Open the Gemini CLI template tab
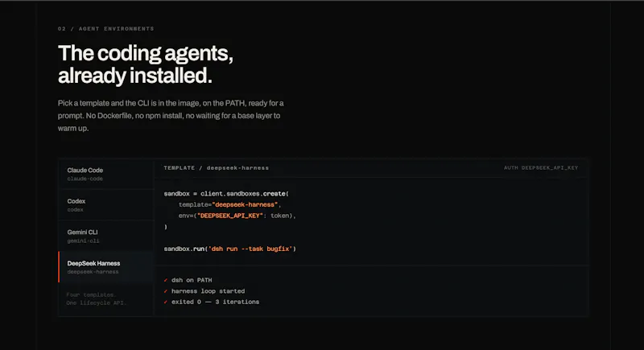Viewport: 644px width, 350px height. [x=106, y=236]
